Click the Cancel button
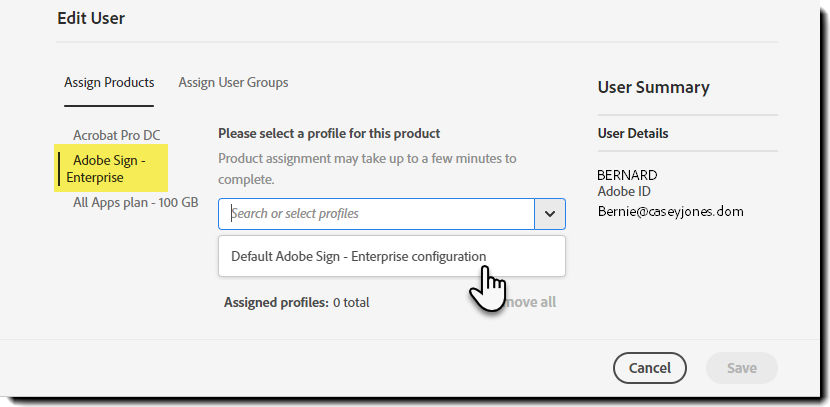Viewport: 830px width, 407px height. click(x=649, y=368)
